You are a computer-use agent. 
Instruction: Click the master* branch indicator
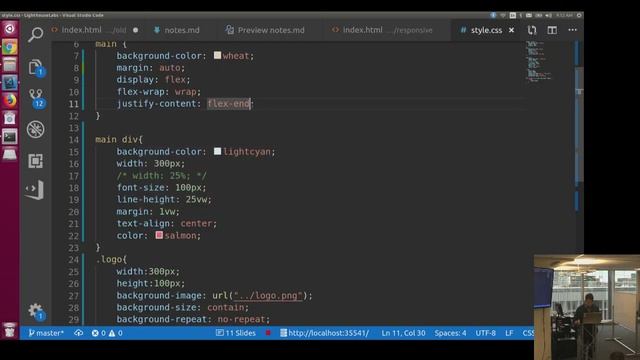coord(46,333)
